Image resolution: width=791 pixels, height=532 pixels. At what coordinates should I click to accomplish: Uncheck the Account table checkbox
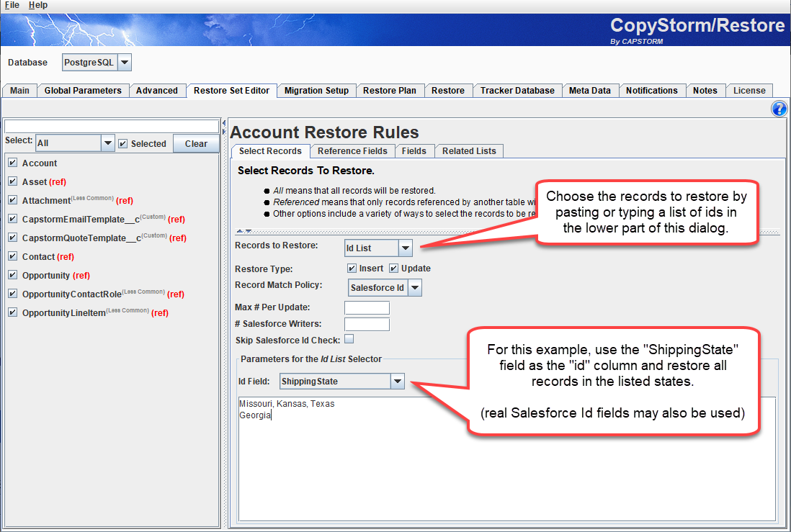click(13, 163)
